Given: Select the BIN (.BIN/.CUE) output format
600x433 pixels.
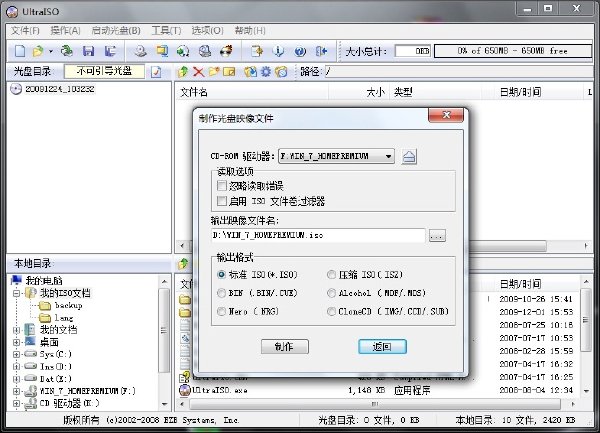Looking at the screenshot, I should pyautogui.click(x=222, y=293).
